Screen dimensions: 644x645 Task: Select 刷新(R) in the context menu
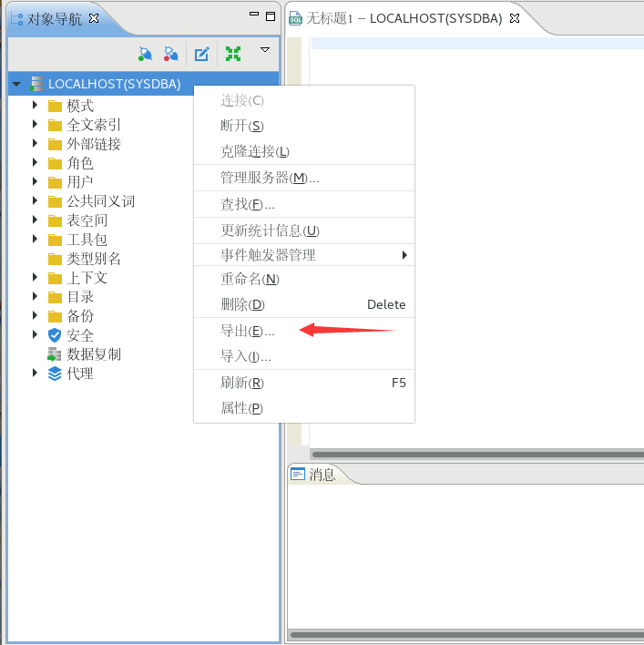pos(304,383)
